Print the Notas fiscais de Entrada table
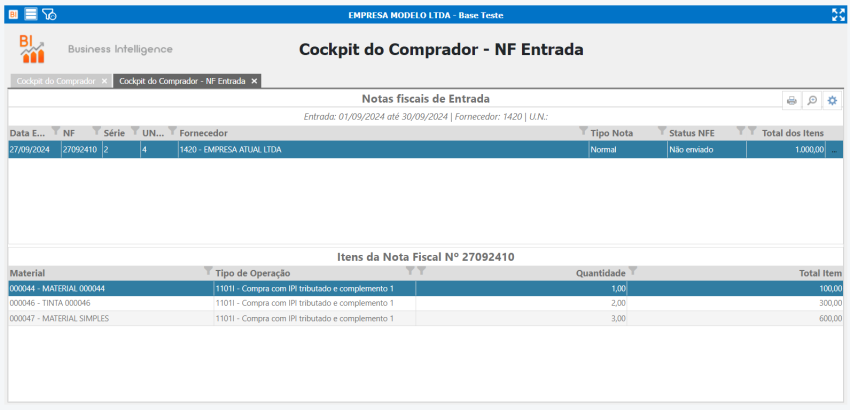 click(x=791, y=100)
